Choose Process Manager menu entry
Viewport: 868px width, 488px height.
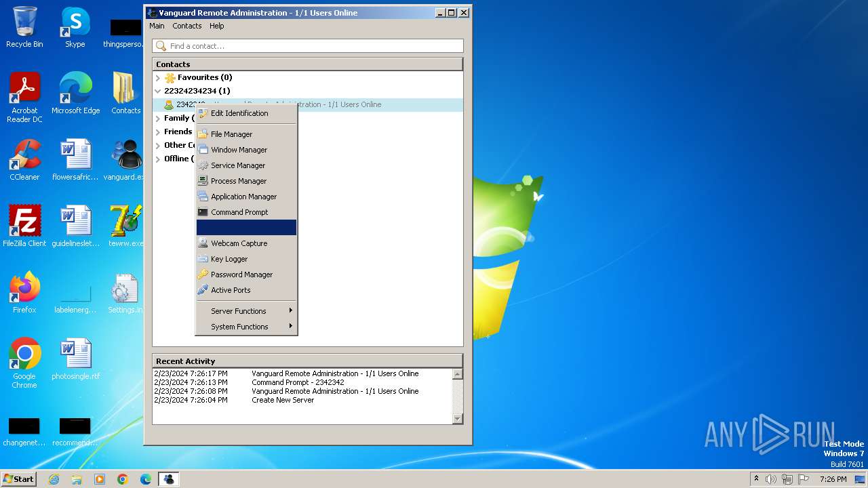(x=246, y=181)
